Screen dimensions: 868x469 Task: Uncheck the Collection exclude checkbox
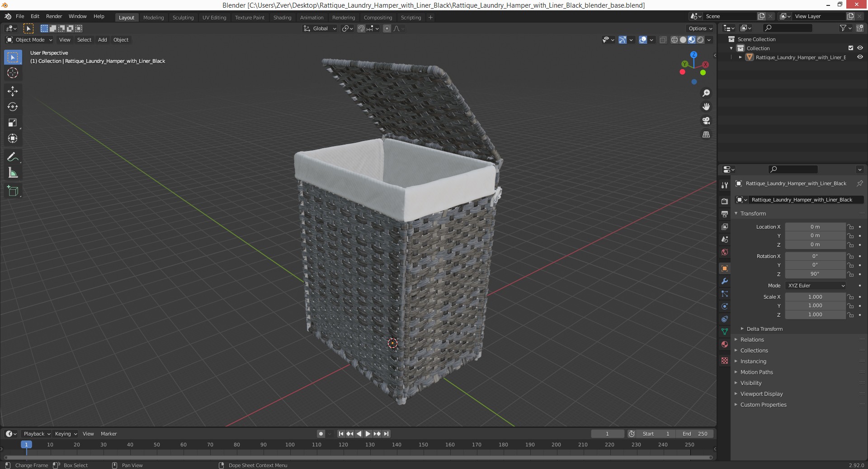click(851, 48)
